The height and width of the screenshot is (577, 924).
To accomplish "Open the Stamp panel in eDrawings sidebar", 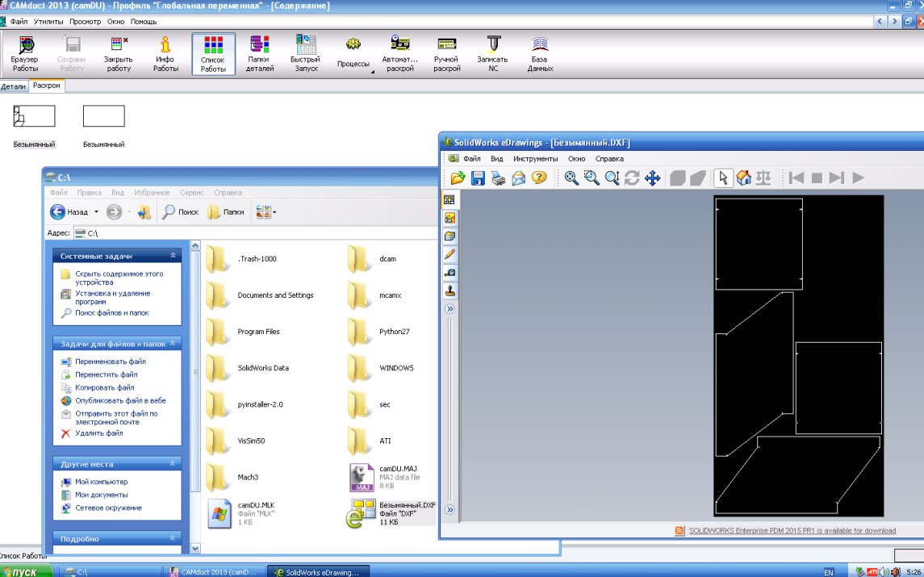I will [x=449, y=291].
